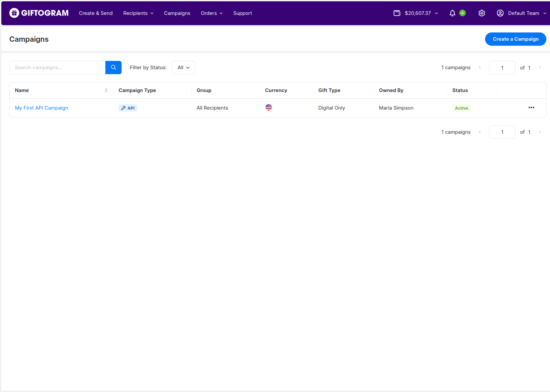Go to next page in bottom pagination

[x=540, y=132]
